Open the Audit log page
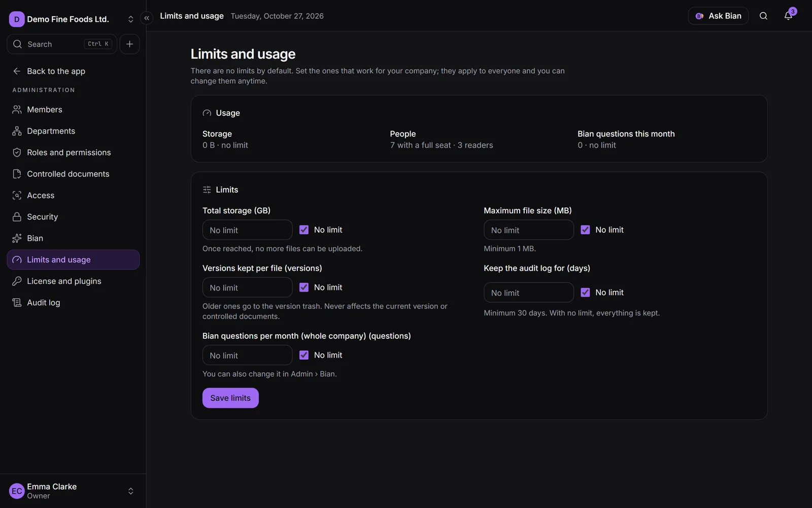The width and height of the screenshot is (812, 508). [73, 303]
